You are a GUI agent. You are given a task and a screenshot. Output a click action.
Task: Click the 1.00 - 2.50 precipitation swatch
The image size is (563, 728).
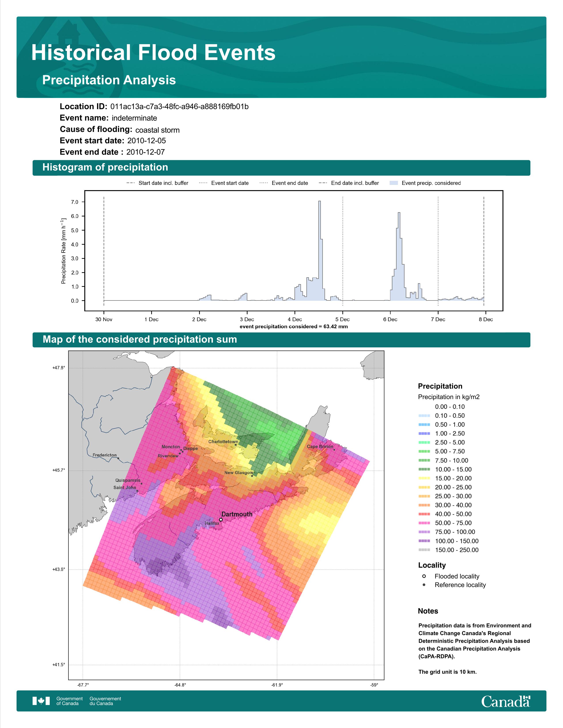click(424, 434)
